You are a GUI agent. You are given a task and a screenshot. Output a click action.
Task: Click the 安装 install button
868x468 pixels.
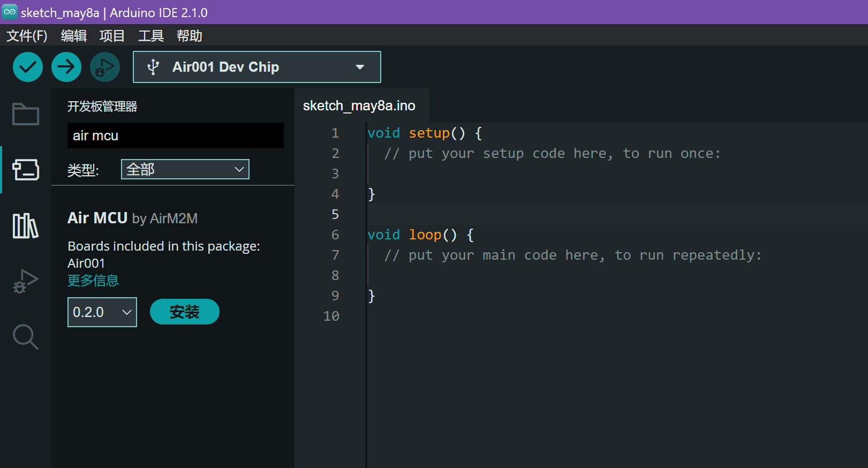click(x=184, y=312)
